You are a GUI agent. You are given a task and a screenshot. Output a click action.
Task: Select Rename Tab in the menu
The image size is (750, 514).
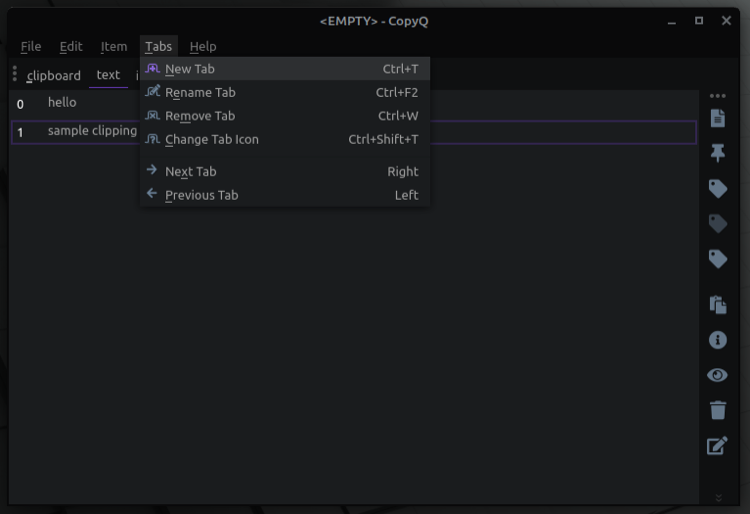[x=285, y=92]
